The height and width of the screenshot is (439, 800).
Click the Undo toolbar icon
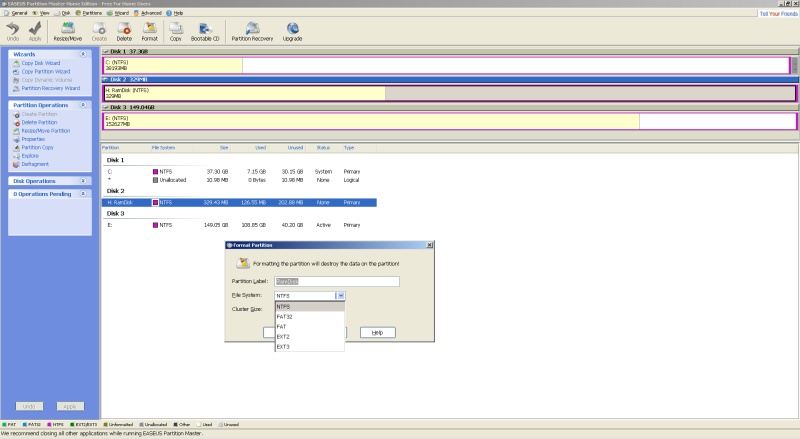point(13,32)
